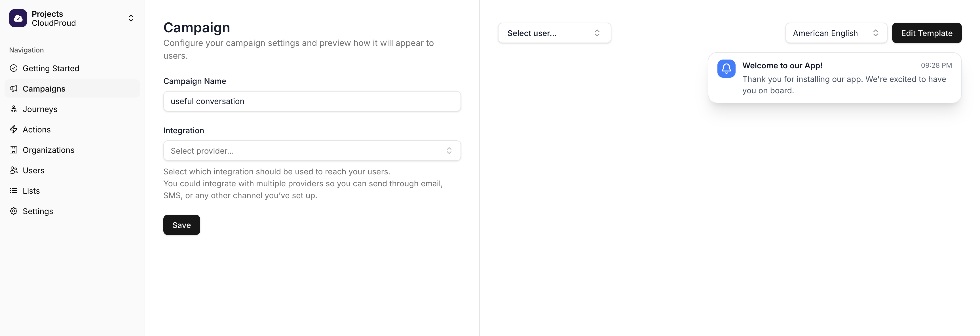Image resolution: width=980 pixels, height=336 pixels.
Task: Click the Journeys workflow icon
Action: tap(14, 109)
